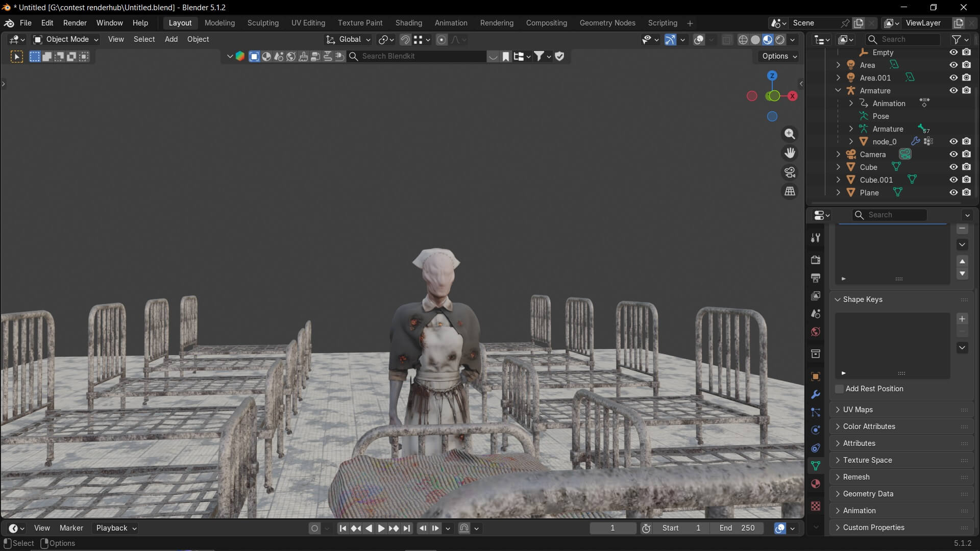
Task: Click the snapping magnet icon in header
Action: pos(405,40)
